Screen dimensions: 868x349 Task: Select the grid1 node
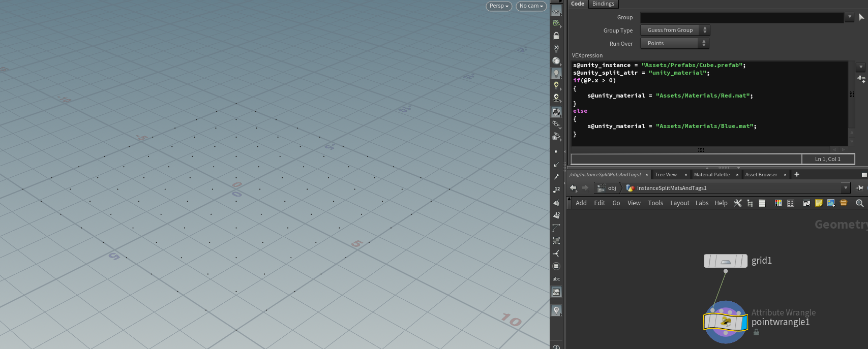[x=725, y=261]
